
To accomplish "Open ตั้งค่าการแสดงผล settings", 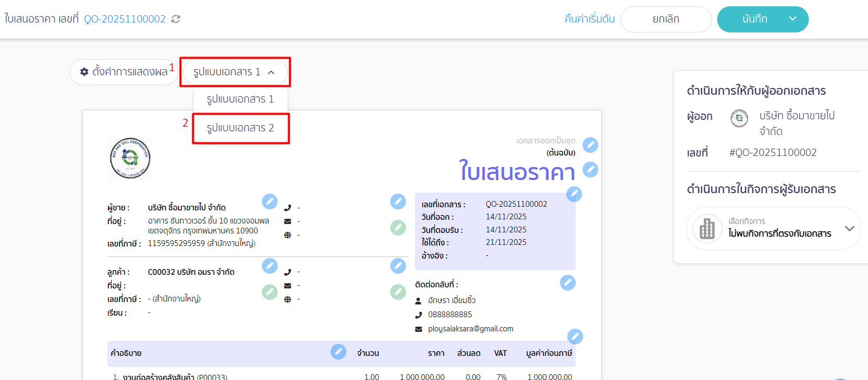I will pyautogui.click(x=124, y=72).
